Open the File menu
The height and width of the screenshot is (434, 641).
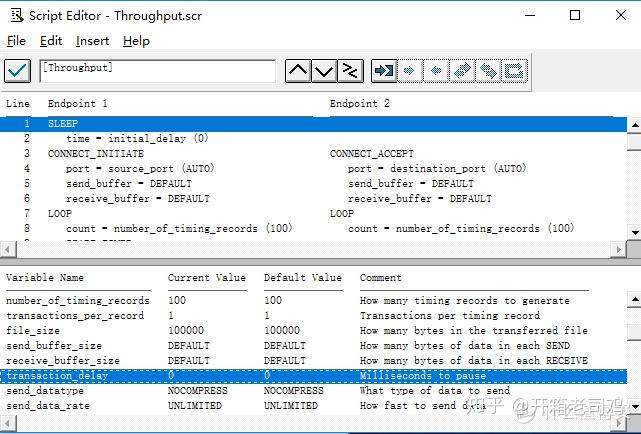point(16,41)
